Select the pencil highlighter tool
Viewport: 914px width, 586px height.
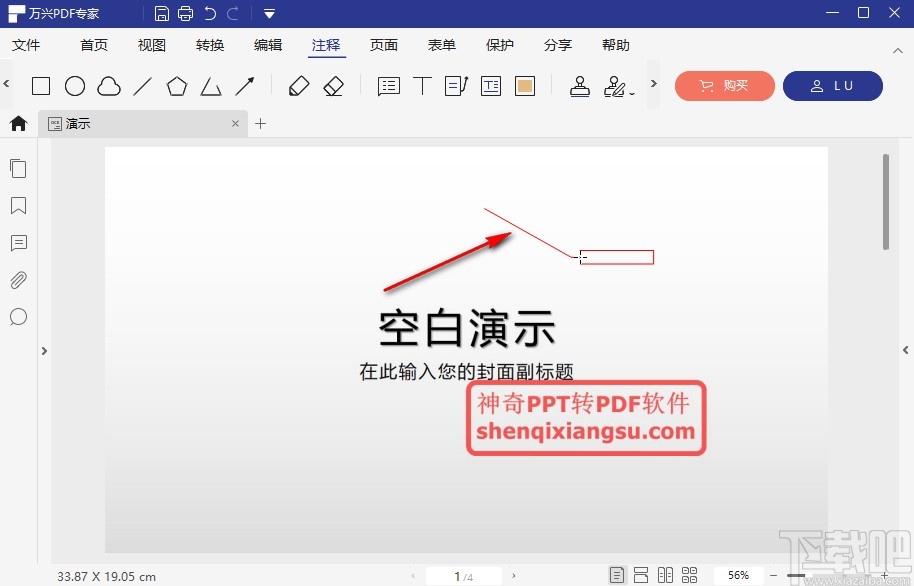pos(299,86)
